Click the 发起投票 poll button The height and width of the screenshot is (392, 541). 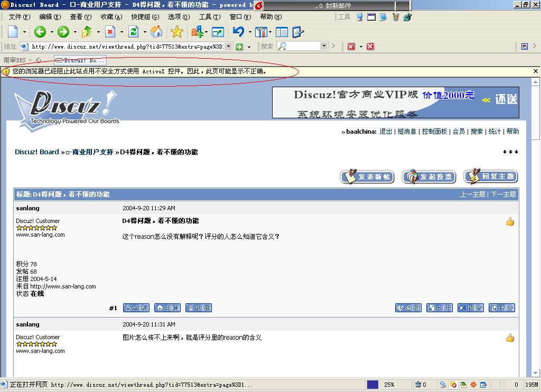point(429,176)
